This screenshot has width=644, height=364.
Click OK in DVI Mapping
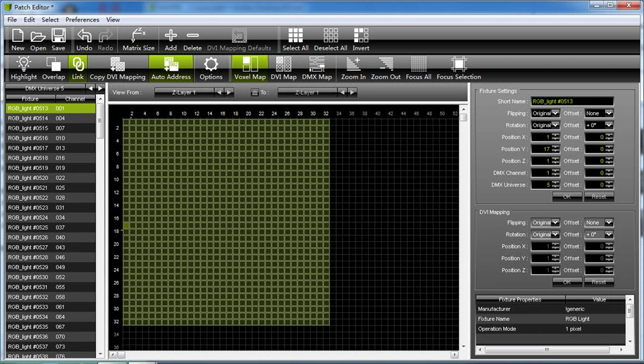coord(567,282)
